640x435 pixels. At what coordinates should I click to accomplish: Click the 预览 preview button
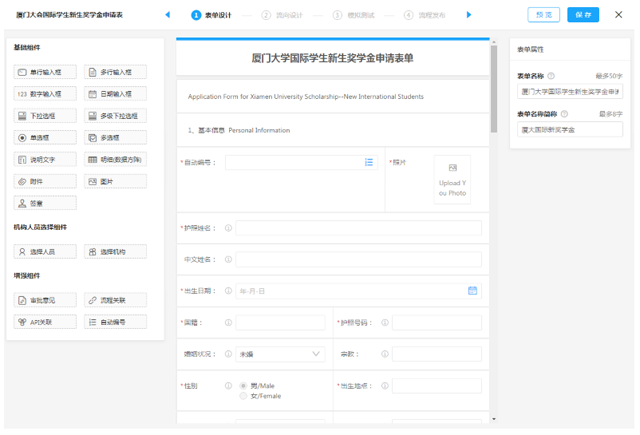pyautogui.click(x=544, y=15)
